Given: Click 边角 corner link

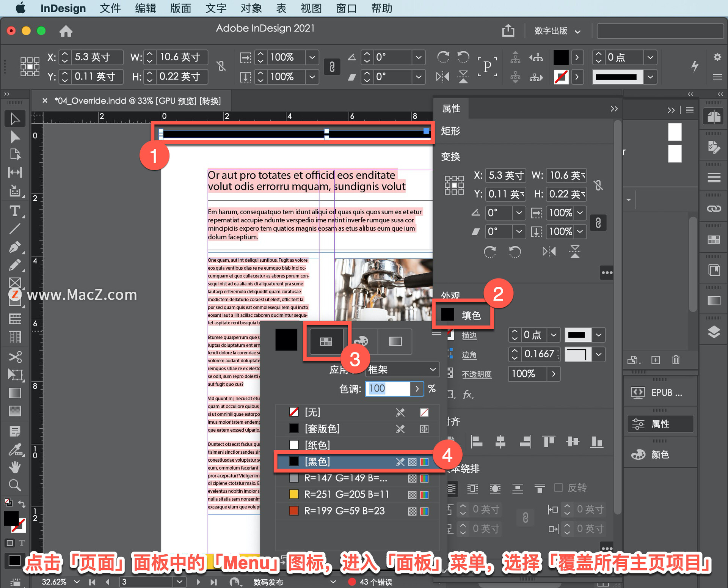Looking at the screenshot, I should click(469, 355).
